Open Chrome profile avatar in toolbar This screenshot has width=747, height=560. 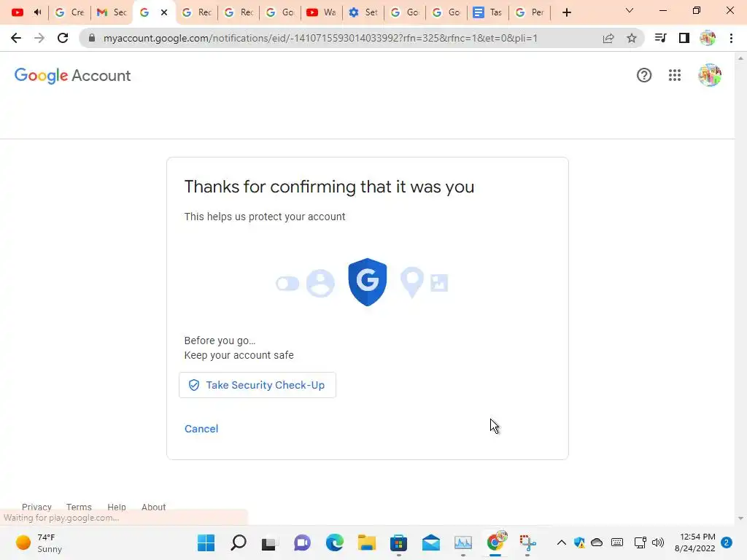pos(708,38)
